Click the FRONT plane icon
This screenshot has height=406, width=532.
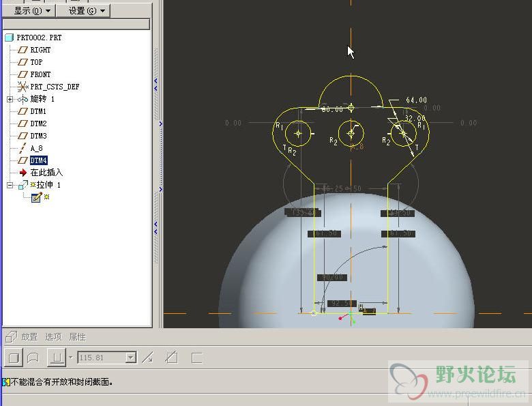tap(23, 74)
